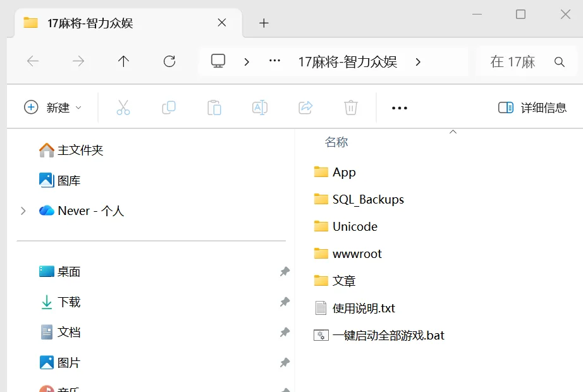The height and width of the screenshot is (392, 583).
Task: Click the 使用说明.txt text file icon
Action: (321, 308)
